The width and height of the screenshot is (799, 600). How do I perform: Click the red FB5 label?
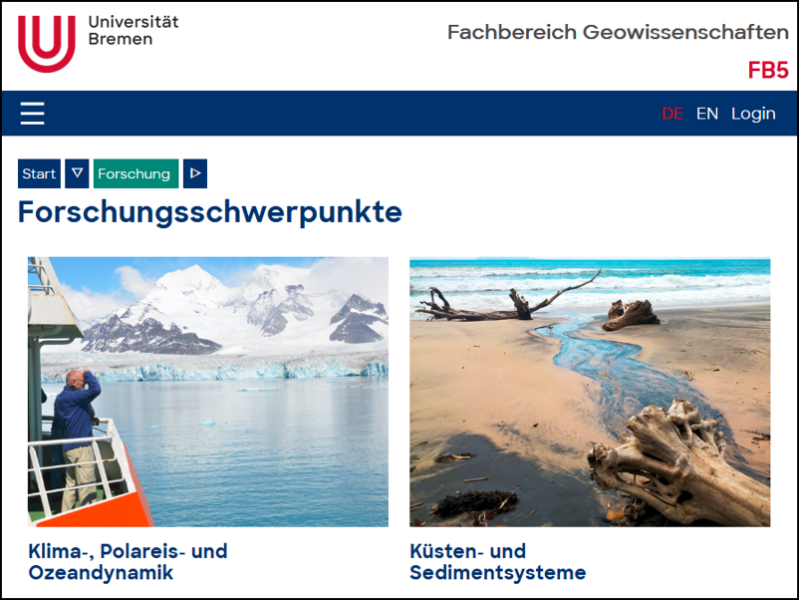pyautogui.click(x=768, y=70)
